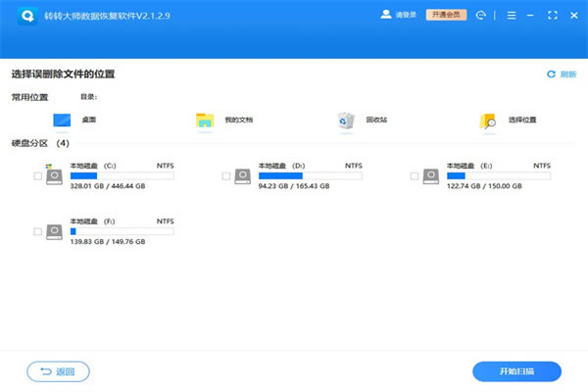
Task: Refresh the list with the 刷新 button
Action: pyautogui.click(x=563, y=74)
